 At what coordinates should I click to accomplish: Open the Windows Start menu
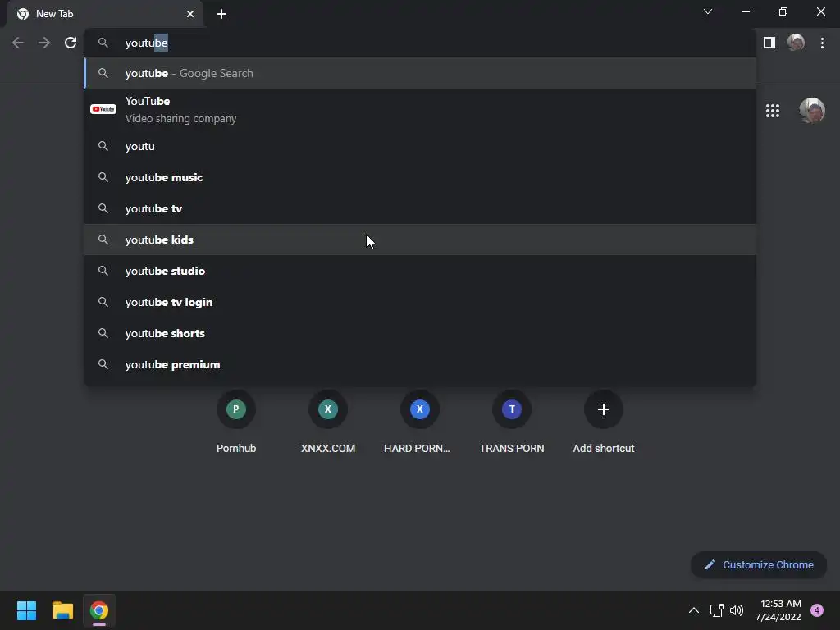click(26, 610)
